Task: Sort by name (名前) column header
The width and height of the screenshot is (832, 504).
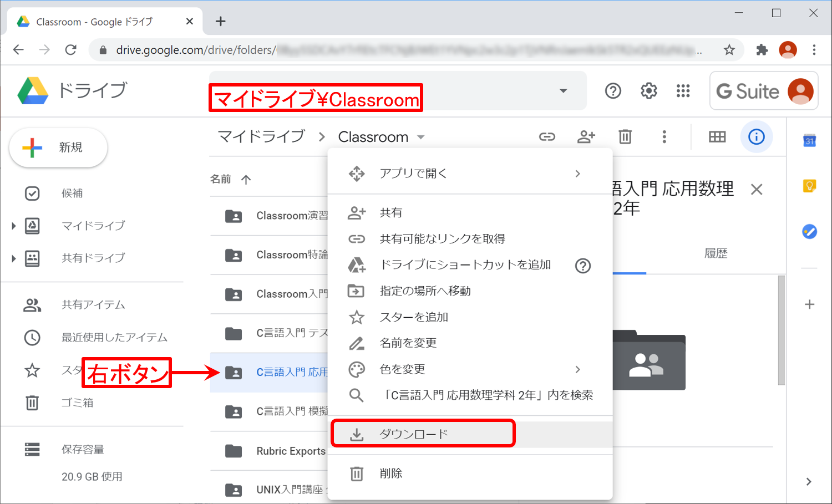Action: click(221, 179)
